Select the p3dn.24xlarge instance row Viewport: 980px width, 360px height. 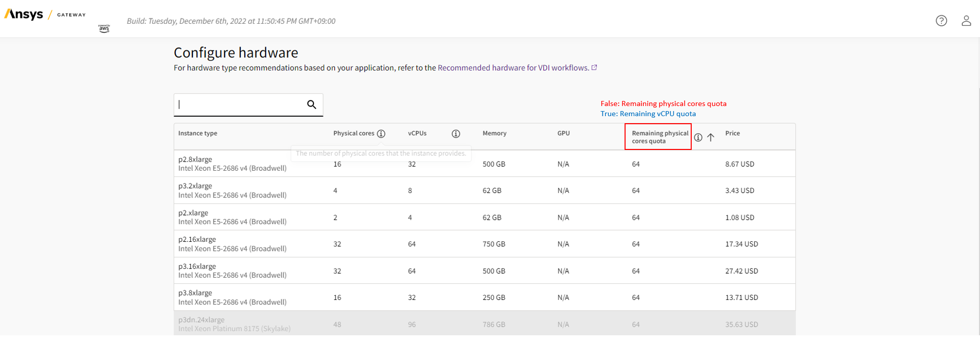click(485, 323)
